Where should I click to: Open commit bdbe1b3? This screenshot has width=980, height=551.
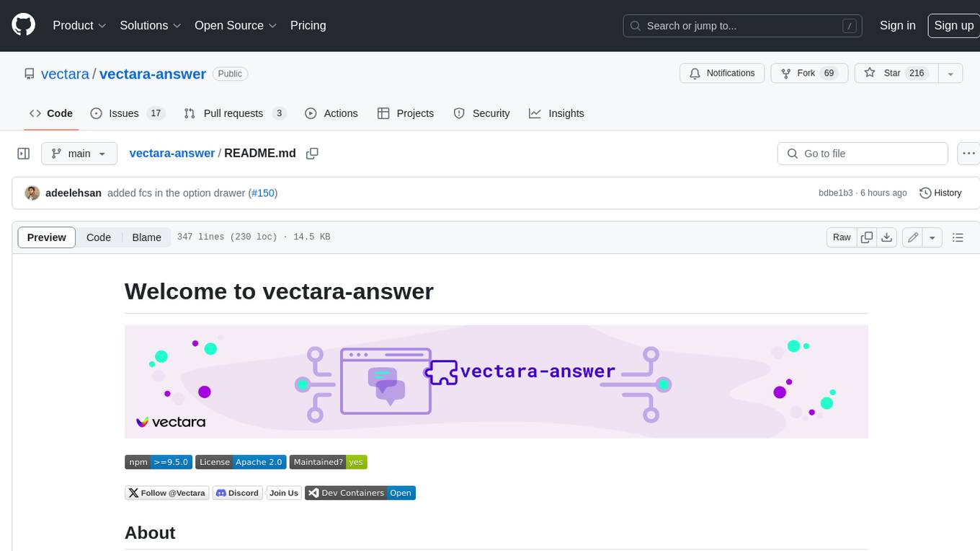(x=836, y=193)
